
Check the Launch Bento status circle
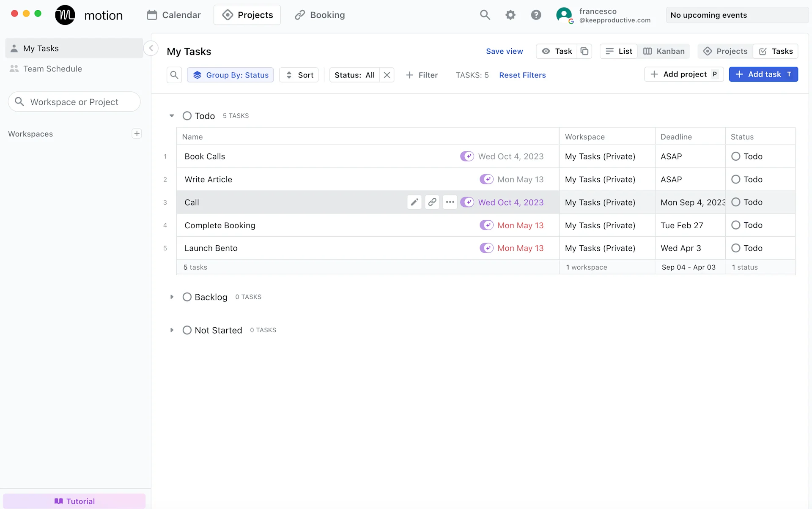point(735,248)
